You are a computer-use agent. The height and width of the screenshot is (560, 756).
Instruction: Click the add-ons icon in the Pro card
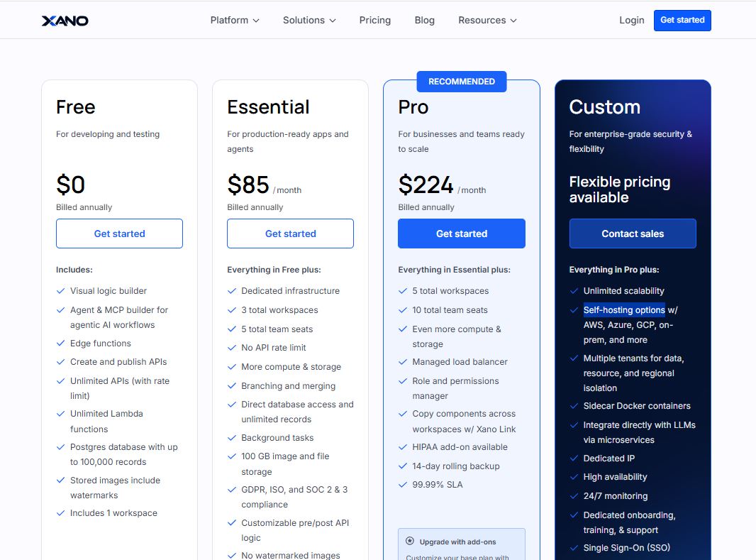coord(408,542)
